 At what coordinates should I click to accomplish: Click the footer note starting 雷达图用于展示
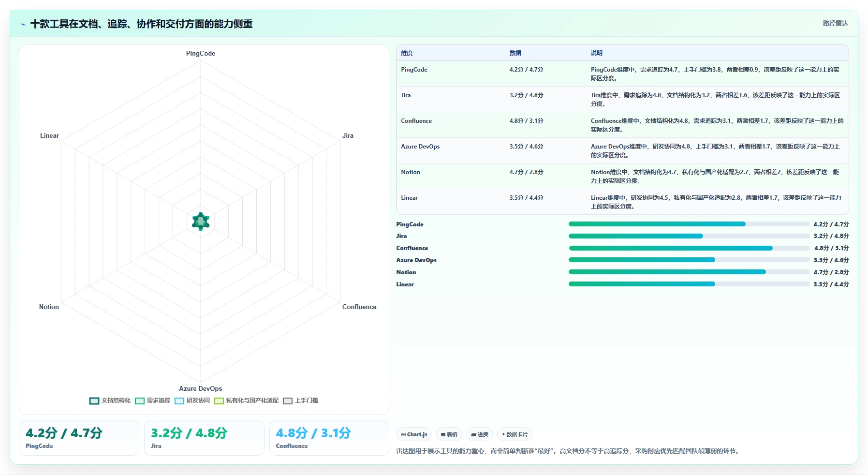tap(569, 451)
